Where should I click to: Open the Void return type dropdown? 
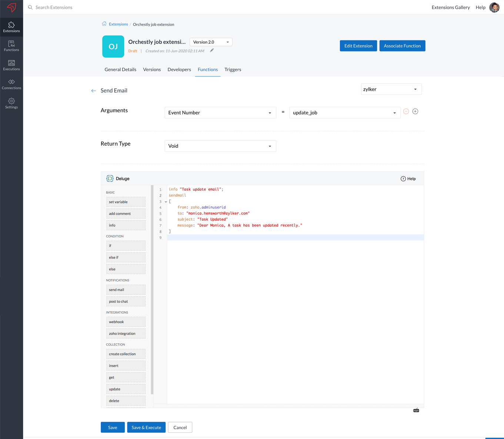point(220,146)
